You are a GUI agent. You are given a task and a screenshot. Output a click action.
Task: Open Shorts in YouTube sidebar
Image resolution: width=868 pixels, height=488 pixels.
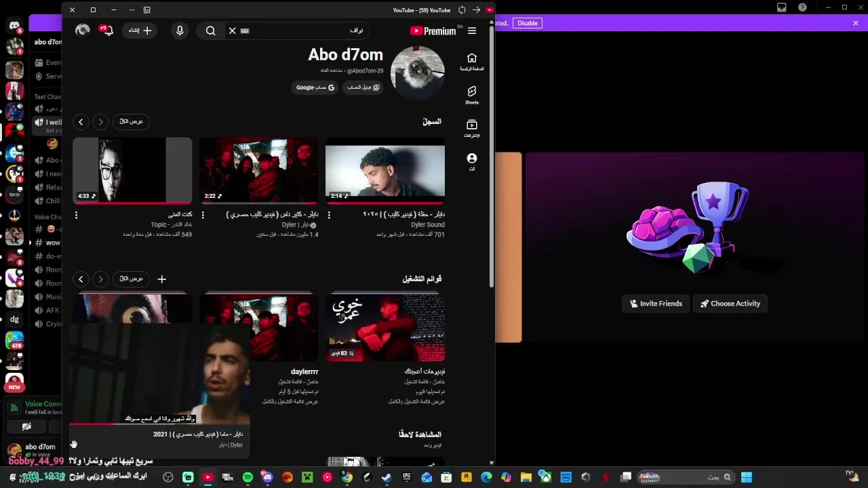[x=472, y=95]
